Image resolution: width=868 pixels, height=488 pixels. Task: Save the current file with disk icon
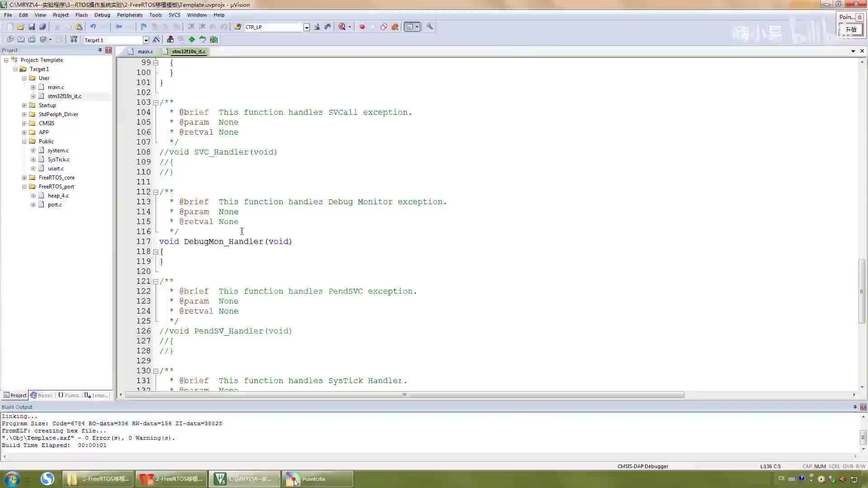32,27
